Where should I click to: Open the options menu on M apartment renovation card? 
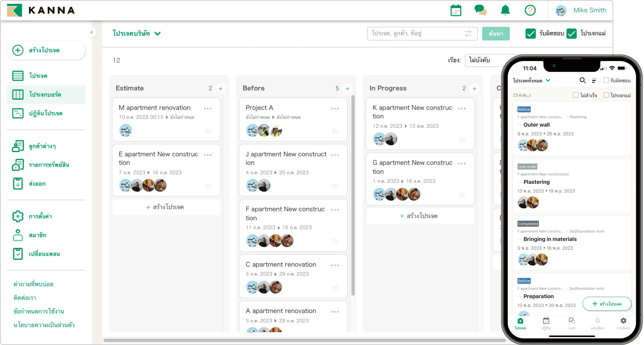click(x=208, y=108)
